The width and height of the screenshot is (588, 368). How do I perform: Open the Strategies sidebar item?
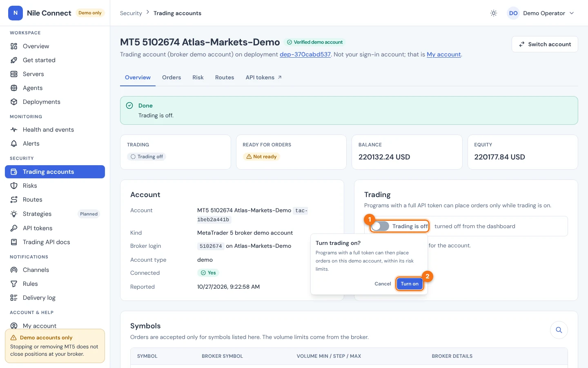point(55,214)
